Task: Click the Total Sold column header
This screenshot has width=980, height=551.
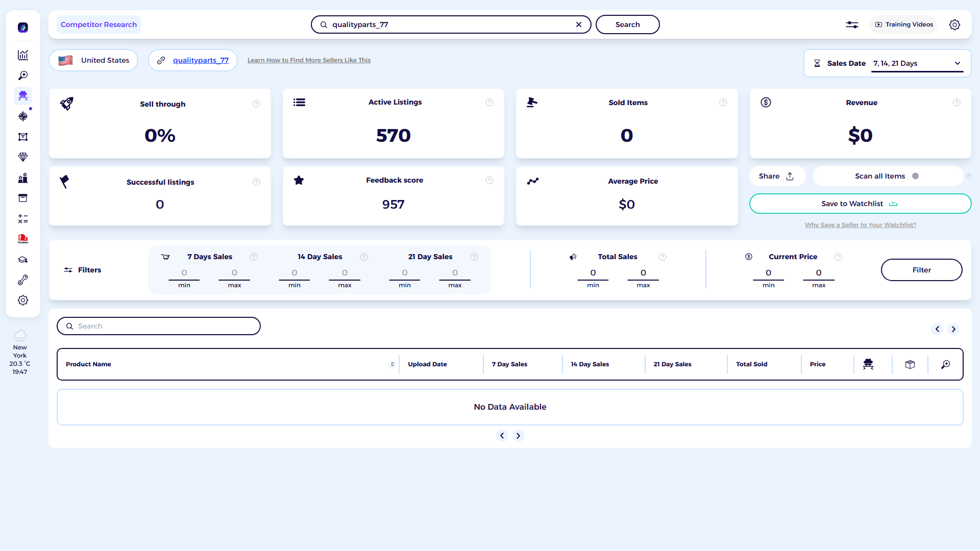Action: (x=751, y=364)
